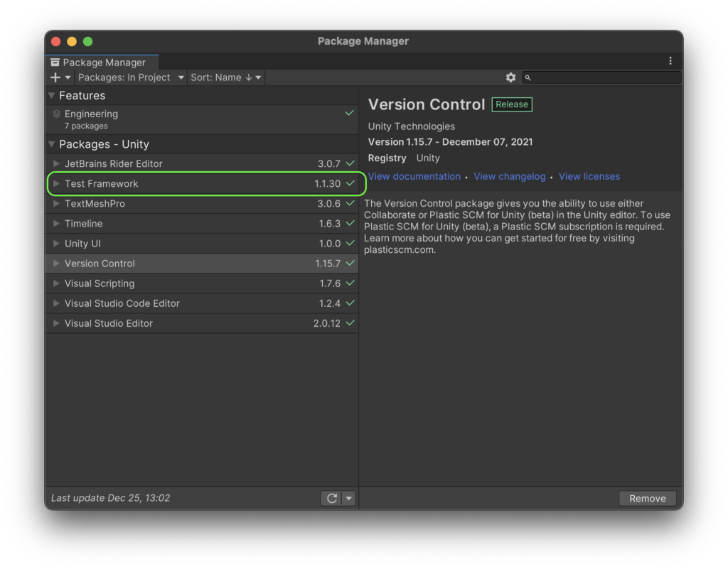728x569 pixels.
Task: Click the checkmark next to 1.2.4
Action: tap(350, 303)
